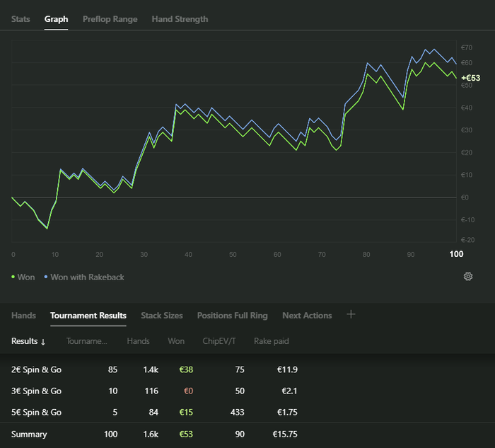Select the Hand Strength tab
Image resolution: width=495 pixels, height=448 pixels.
coord(180,19)
